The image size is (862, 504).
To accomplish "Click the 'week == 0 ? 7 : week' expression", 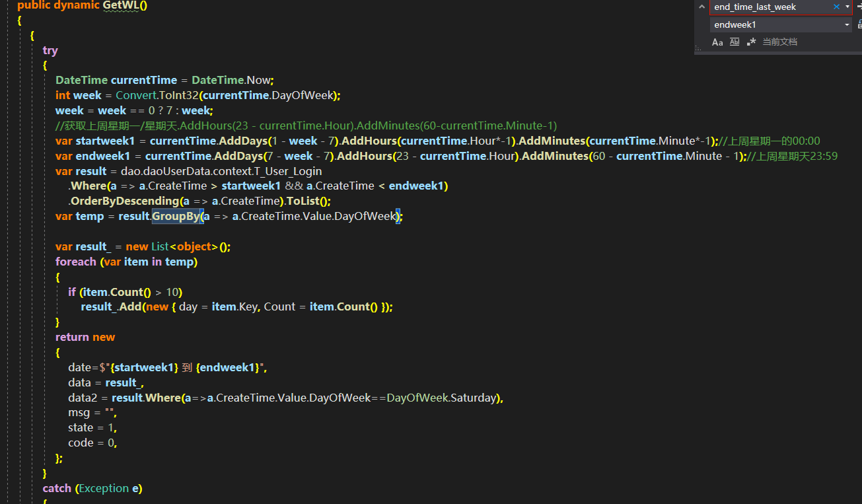I will click(155, 111).
